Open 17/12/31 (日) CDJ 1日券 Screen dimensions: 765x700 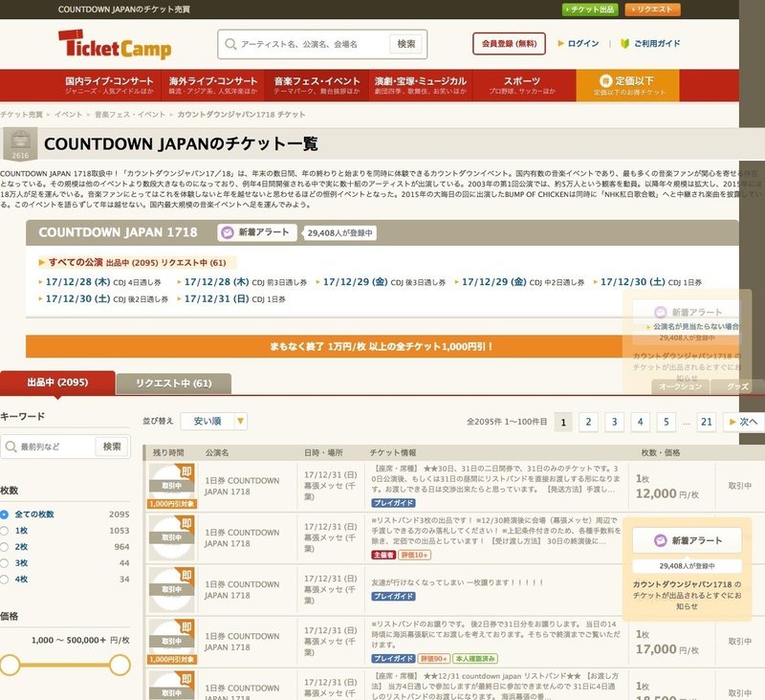[230, 298]
